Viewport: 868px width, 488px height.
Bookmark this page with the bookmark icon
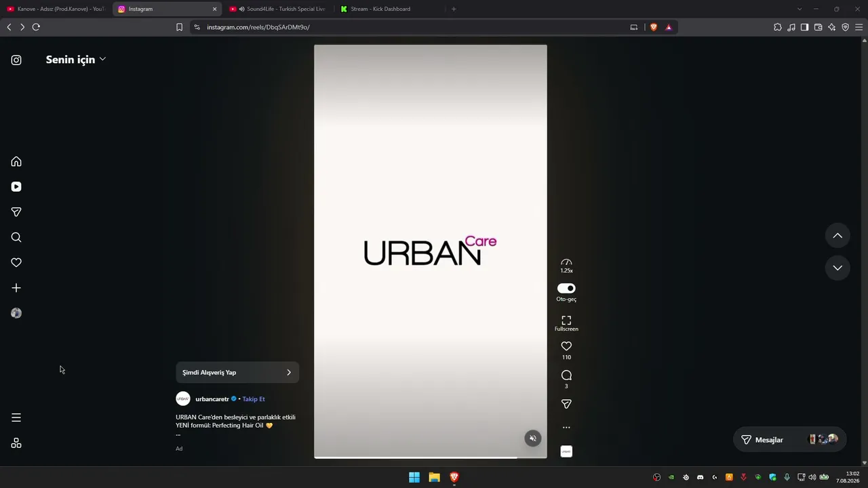pyautogui.click(x=179, y=27)
